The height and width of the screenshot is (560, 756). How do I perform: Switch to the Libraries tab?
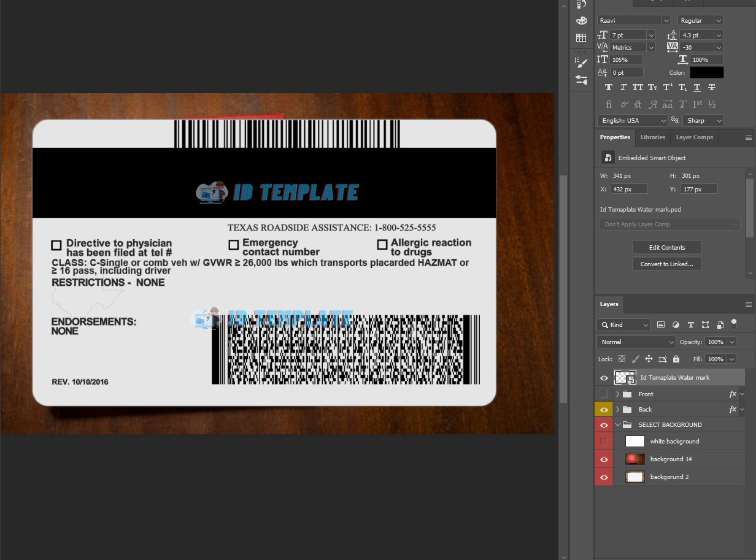pyautogui.click(x=652, y=137)
